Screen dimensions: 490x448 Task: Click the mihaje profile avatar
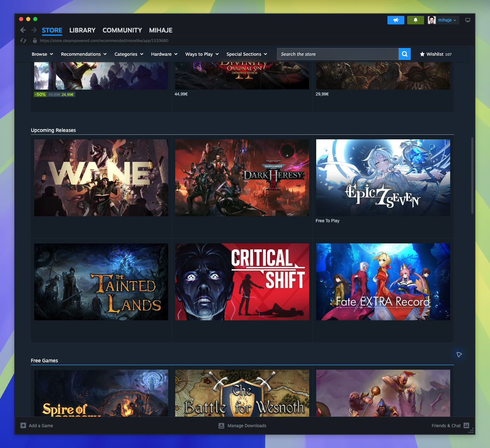pos(432,20)
